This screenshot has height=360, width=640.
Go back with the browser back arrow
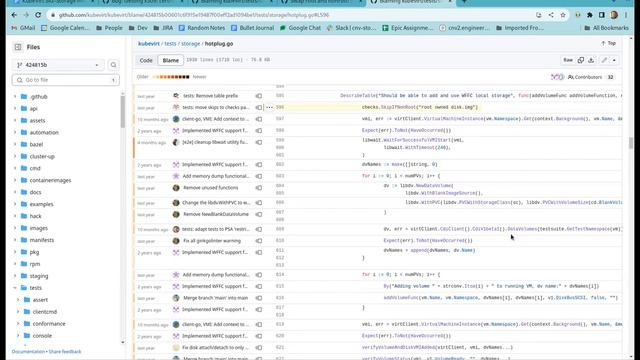(x=14, y=15)
